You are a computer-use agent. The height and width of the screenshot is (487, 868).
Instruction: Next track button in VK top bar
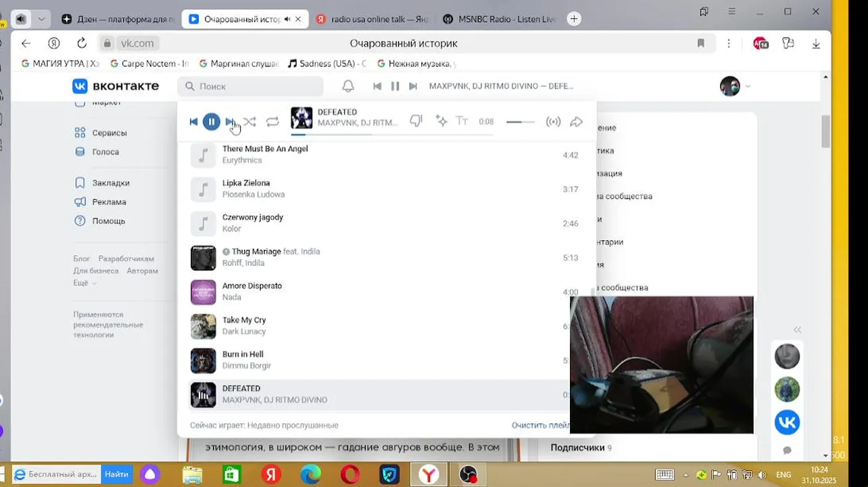coord(413,86)
